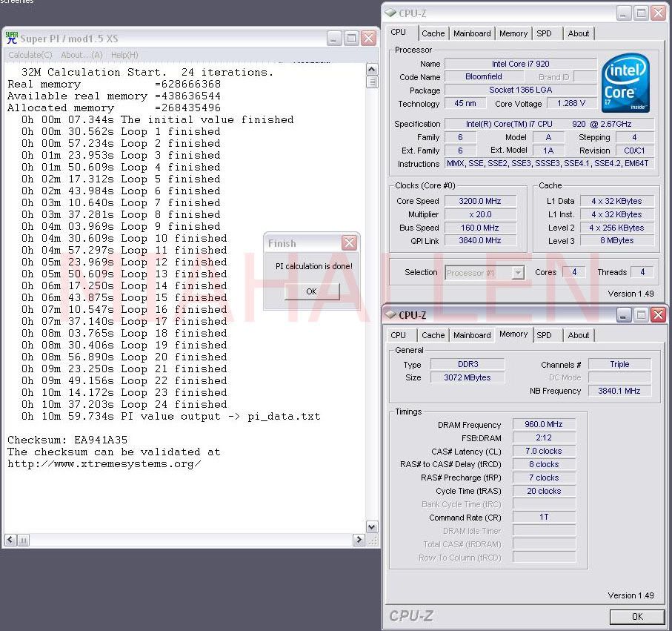Minimize the Super PI window
Image resolution: width=672 pixels, height=631 pixels.
334,39
